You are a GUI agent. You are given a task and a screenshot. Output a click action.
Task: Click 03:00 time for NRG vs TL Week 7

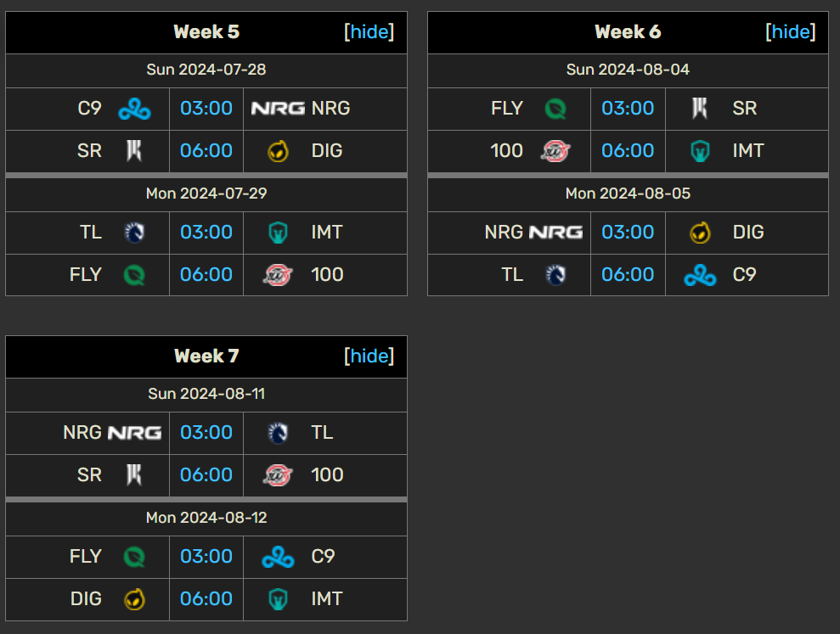coord(206,433)
